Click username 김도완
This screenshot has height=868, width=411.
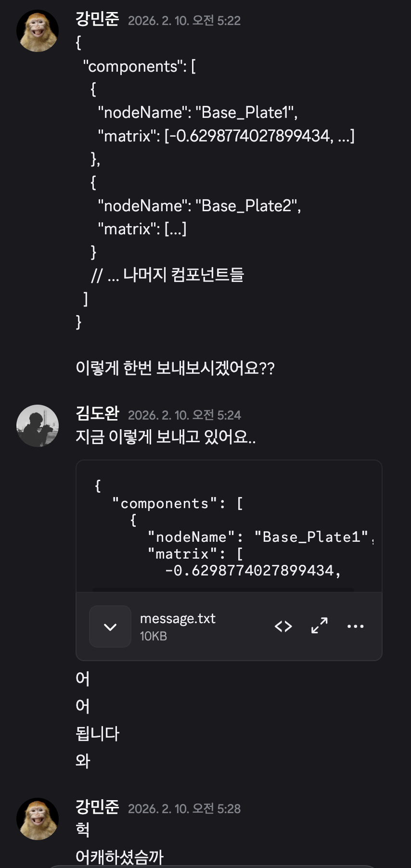[96, 415]
